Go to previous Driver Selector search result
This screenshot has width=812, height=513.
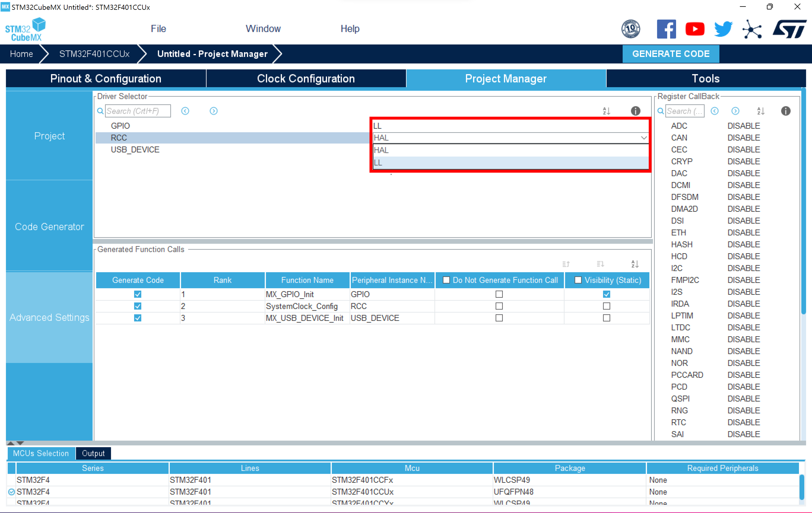pos(185,111)
